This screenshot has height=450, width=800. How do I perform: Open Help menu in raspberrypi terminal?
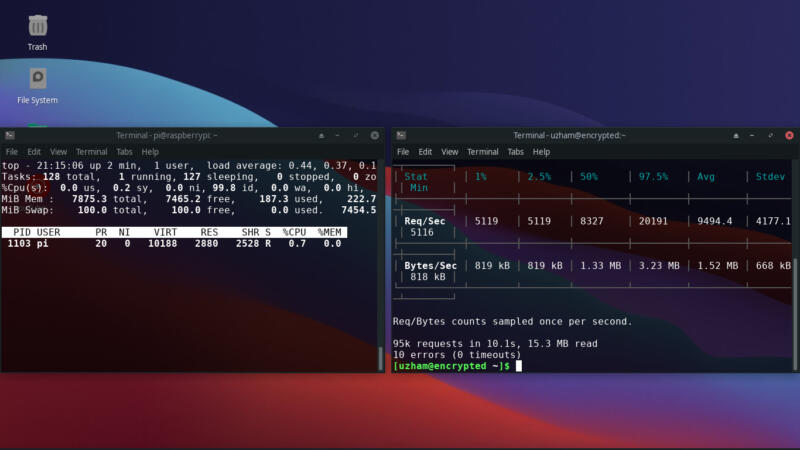150,152
